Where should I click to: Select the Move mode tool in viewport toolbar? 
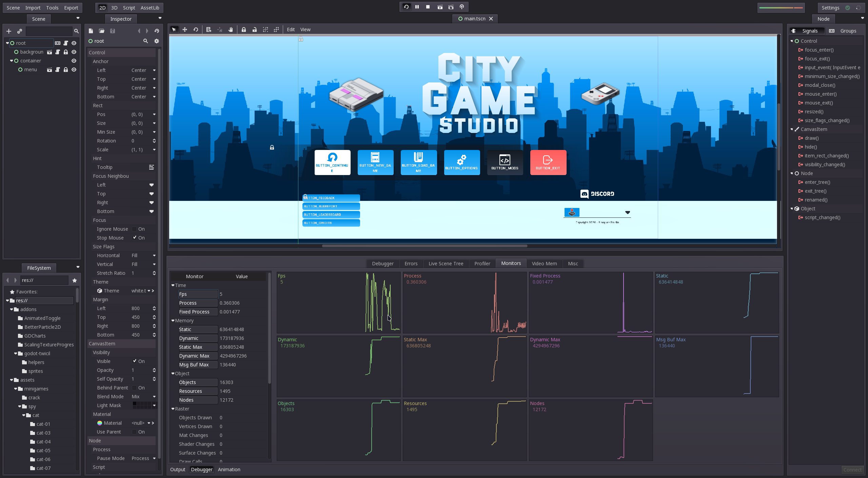click(185, 30)
